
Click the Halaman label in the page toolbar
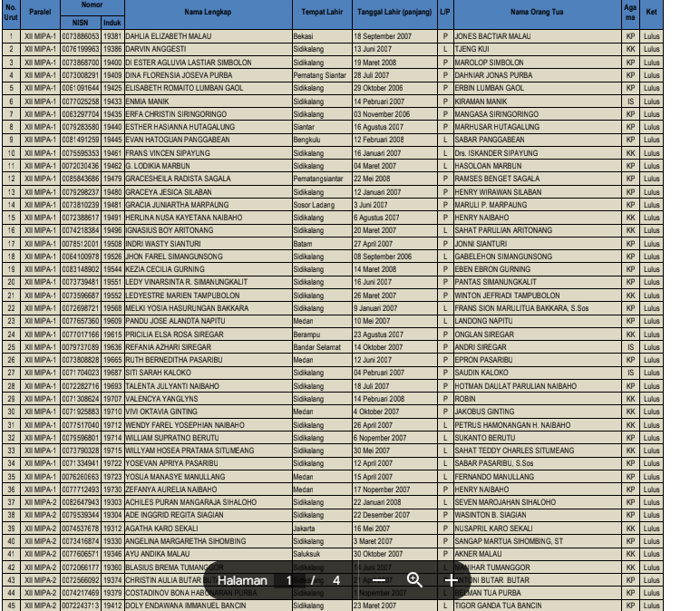(x=242, y=580)
